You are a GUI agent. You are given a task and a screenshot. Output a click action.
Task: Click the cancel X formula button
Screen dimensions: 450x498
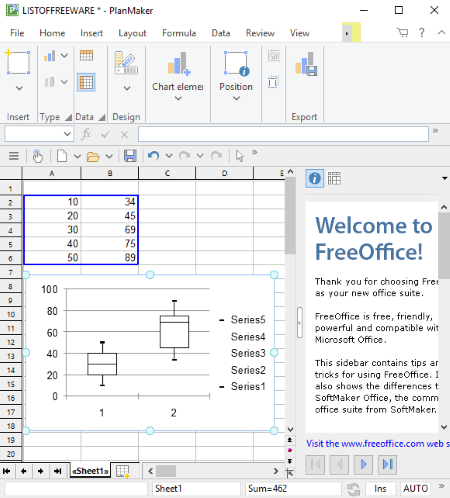coord(124,134)
